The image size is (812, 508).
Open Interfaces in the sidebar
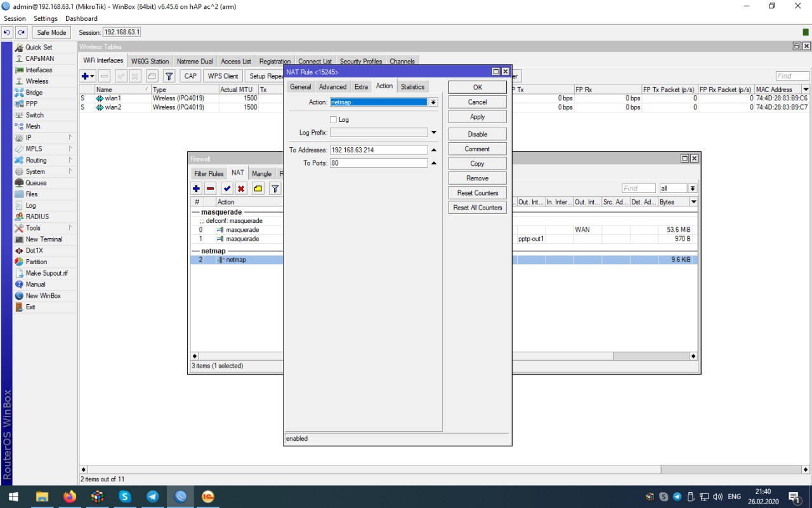39,70
